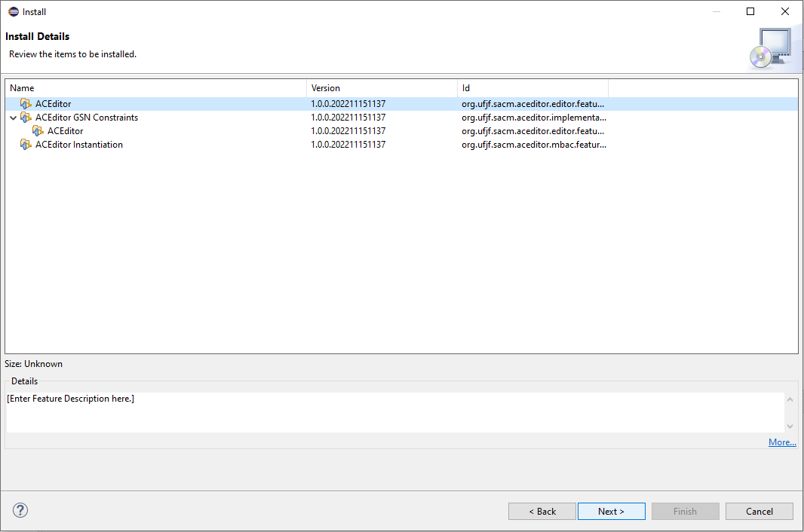Proceed with the Next > button
The height and width of the screenshot is (532, 804).
pos(611,512)
